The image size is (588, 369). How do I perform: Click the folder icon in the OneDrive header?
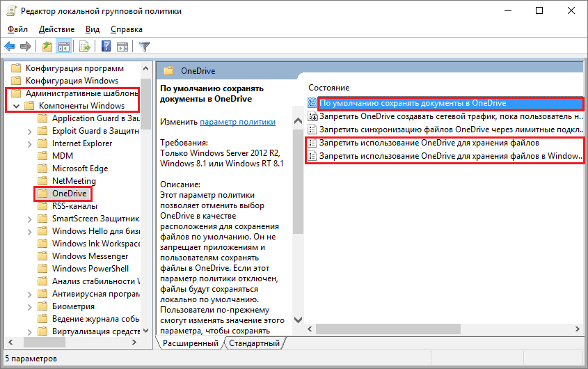coord(168,71)
